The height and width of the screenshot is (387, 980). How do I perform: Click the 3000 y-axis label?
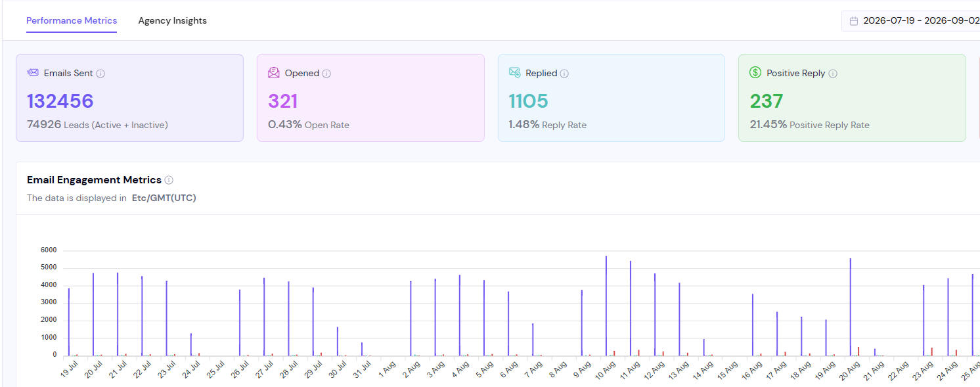coord(49,303)
